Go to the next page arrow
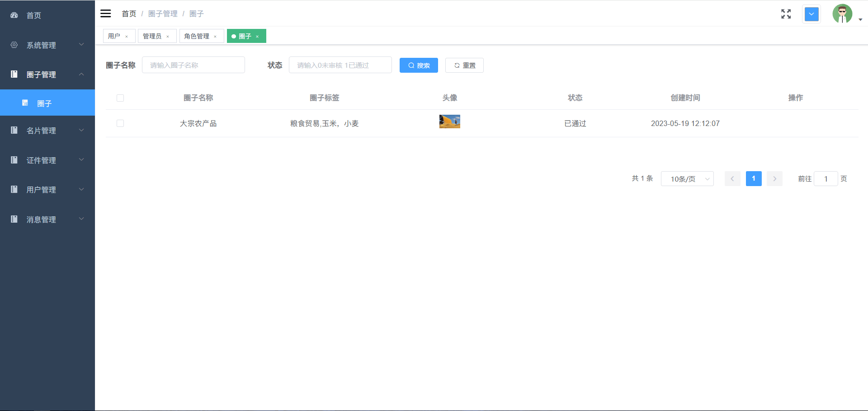The image size is (868, 411). [x=774, y=179]
